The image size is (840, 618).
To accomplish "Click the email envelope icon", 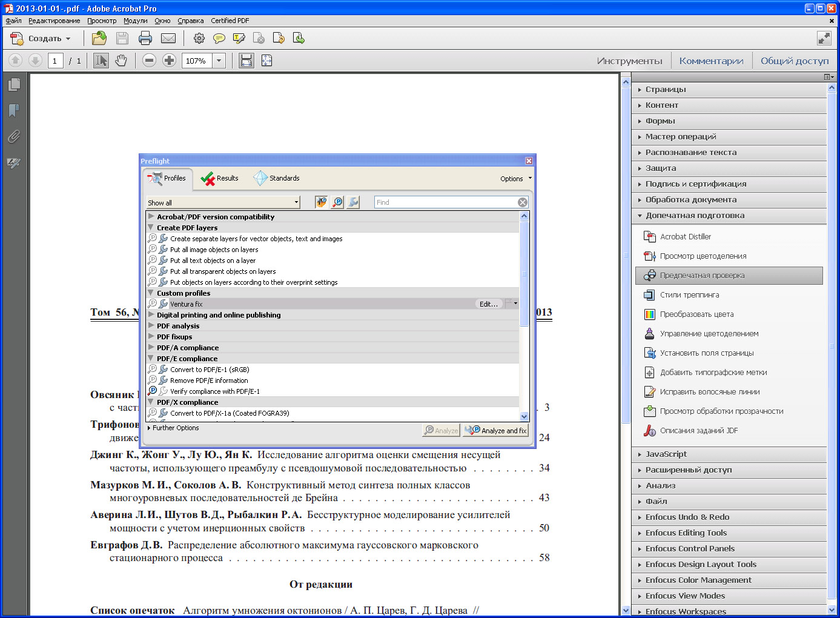I will point(168,39).
